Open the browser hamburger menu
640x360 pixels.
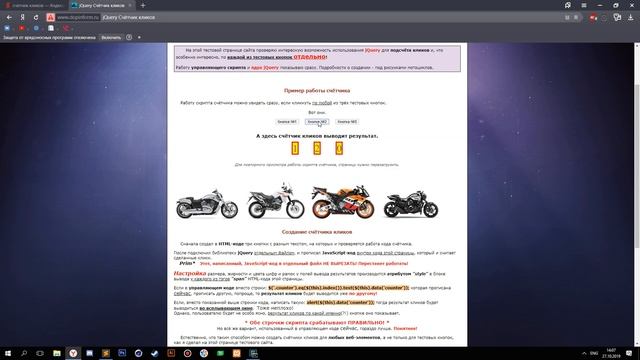click(x=584, y=5)
